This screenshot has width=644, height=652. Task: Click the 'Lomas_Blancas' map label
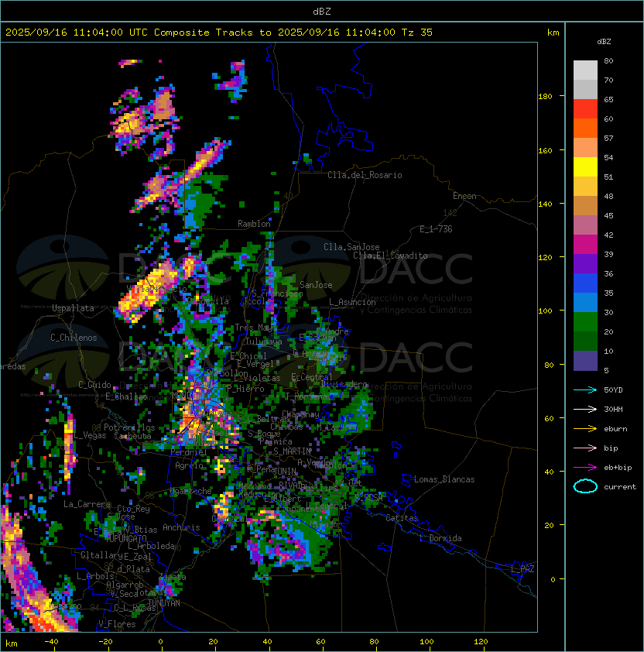tap(444, 479)
